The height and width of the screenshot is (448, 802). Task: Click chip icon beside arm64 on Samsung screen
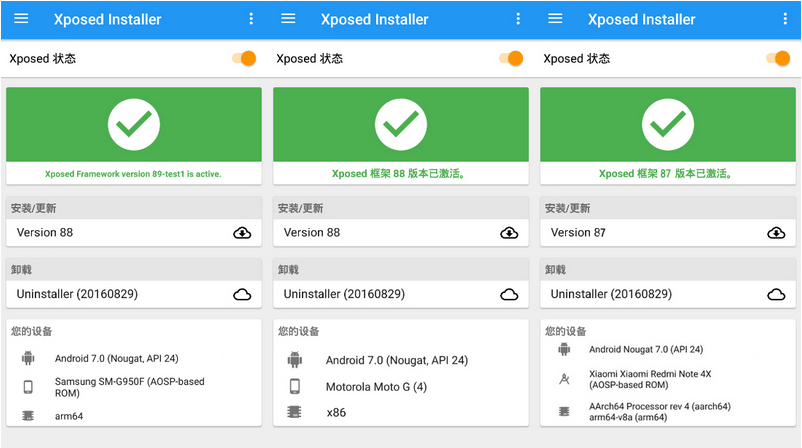point(28,416)
